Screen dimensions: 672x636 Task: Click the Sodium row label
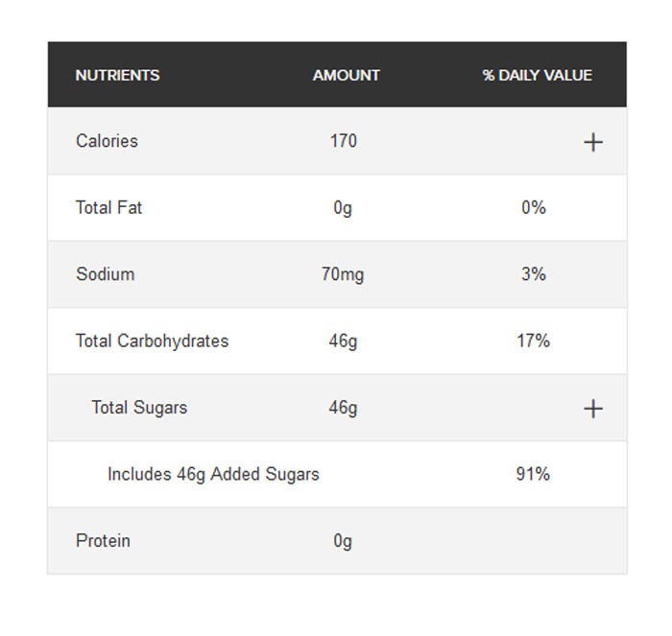pyautogui.click(x=105, y=274)
